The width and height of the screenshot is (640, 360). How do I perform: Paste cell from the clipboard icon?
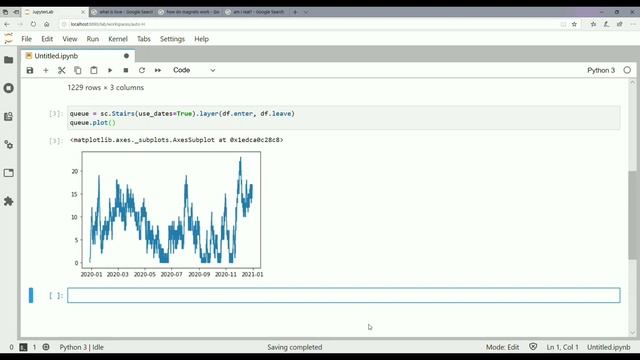pyautogui.click(x=93, y=70)
